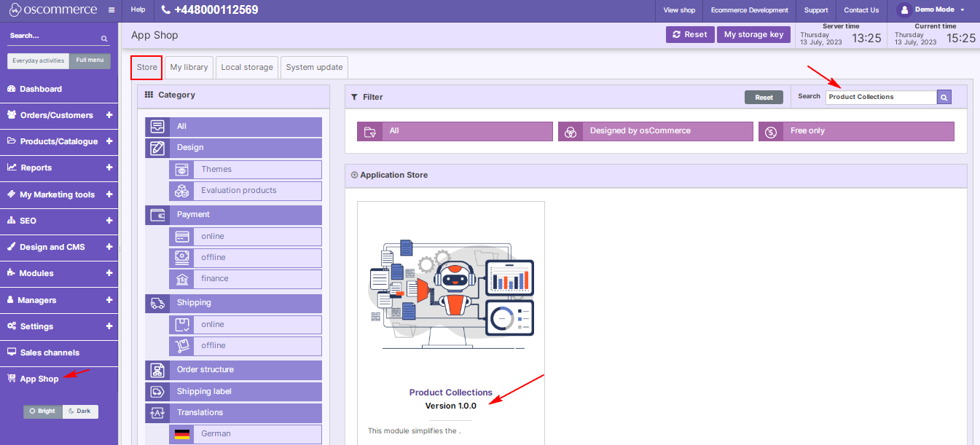Image resolution: width=980 pixels, height=445 pixels.
Task: Click the purple Reset button in header
Action: pos(690,34)
